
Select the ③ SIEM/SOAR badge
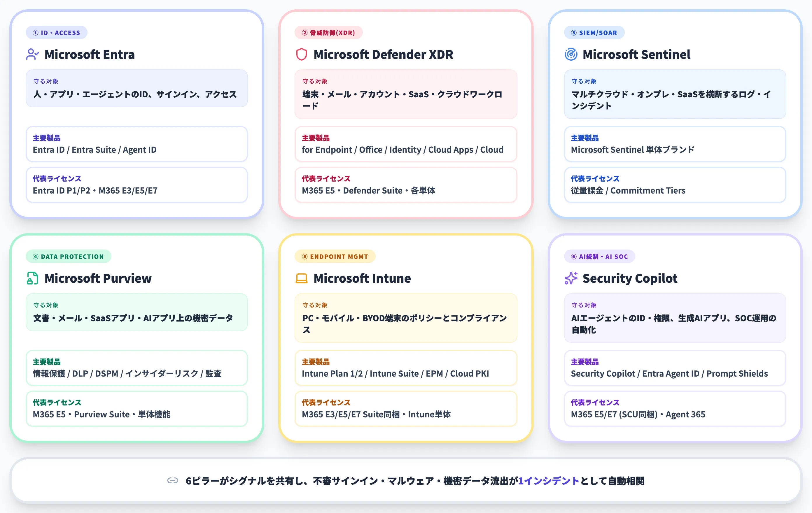(x=594, y=33)
